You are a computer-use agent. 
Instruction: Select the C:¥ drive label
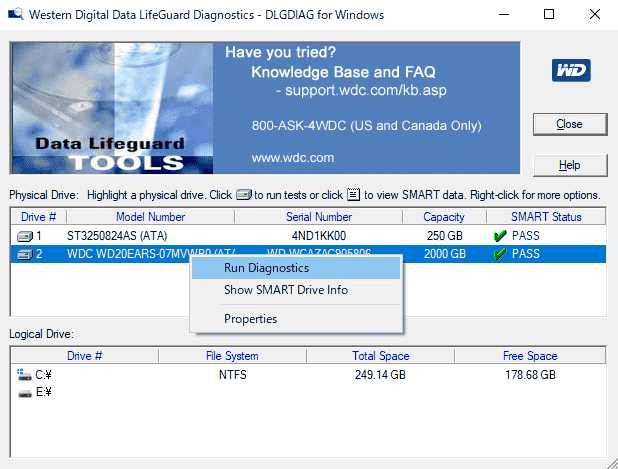tap(43, 375)
